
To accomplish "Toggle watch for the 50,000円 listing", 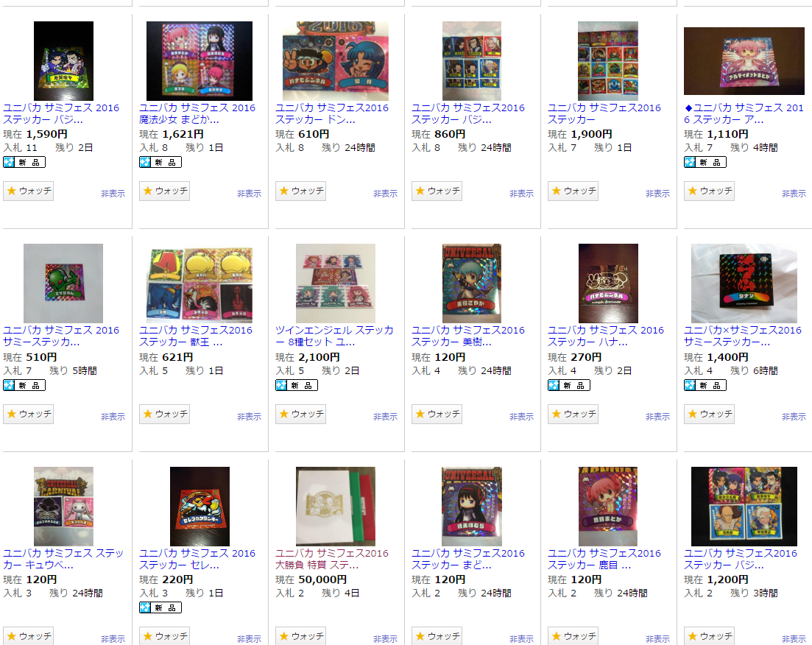I will click(301, 636).
